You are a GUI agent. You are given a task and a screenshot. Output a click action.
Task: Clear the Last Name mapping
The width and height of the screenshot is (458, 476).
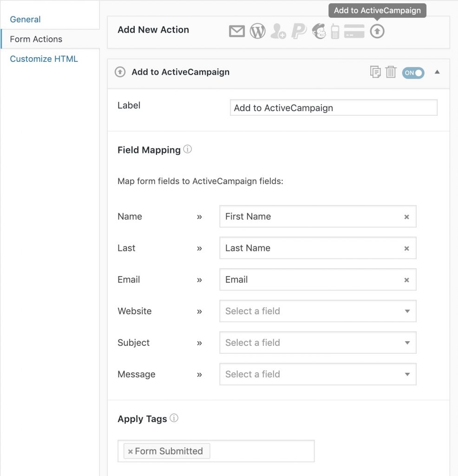click(406, 248)
